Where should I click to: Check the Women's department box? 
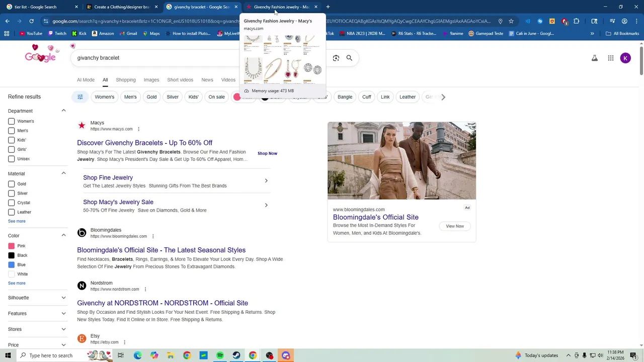point(11,121)
